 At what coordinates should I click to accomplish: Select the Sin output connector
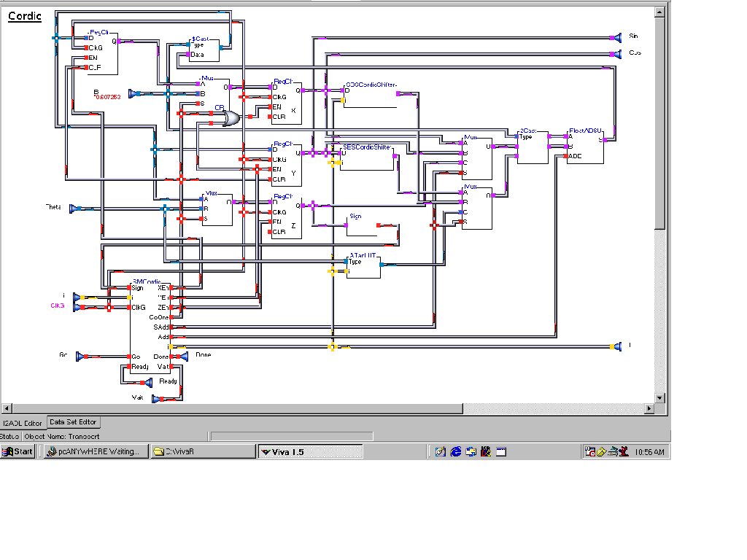point(616,36)
